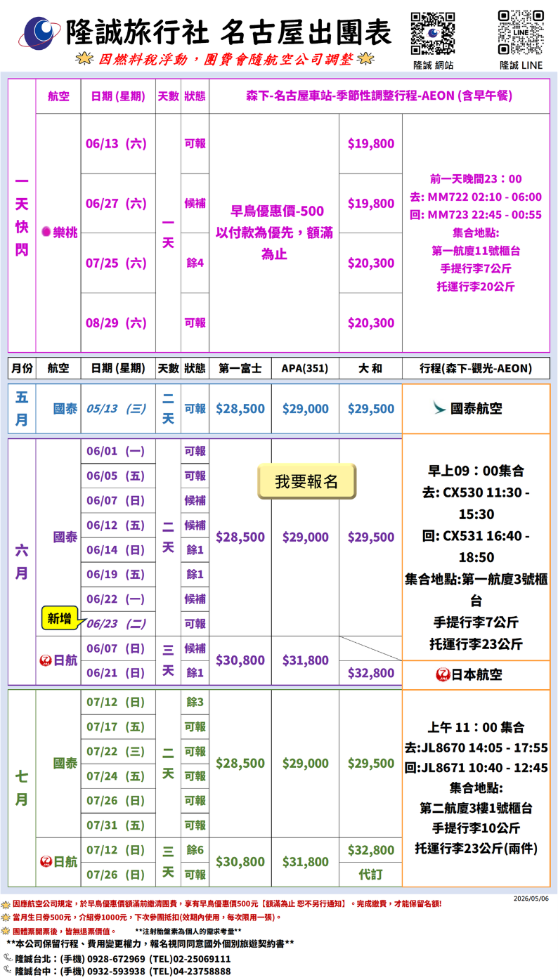The height and width of the screenshot is (980, 558).
Task: Select the 06/21 (日) 日航 date
Action: point(117,672)
